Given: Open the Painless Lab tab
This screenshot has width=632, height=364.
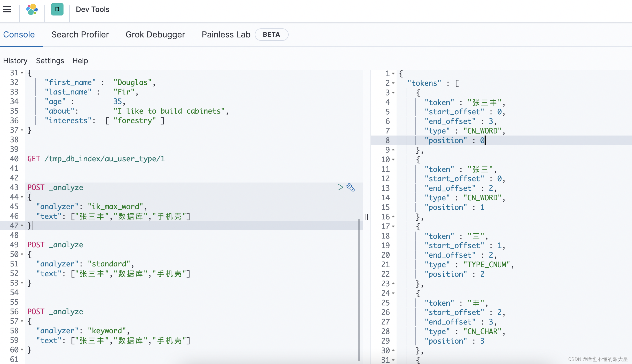Looking at the screenshot, I should (226, 34).
